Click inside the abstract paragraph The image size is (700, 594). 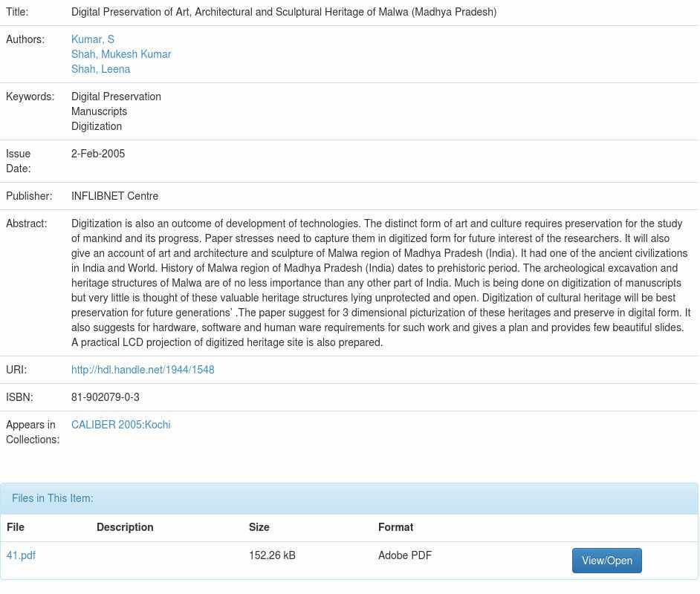coord(379,283)
